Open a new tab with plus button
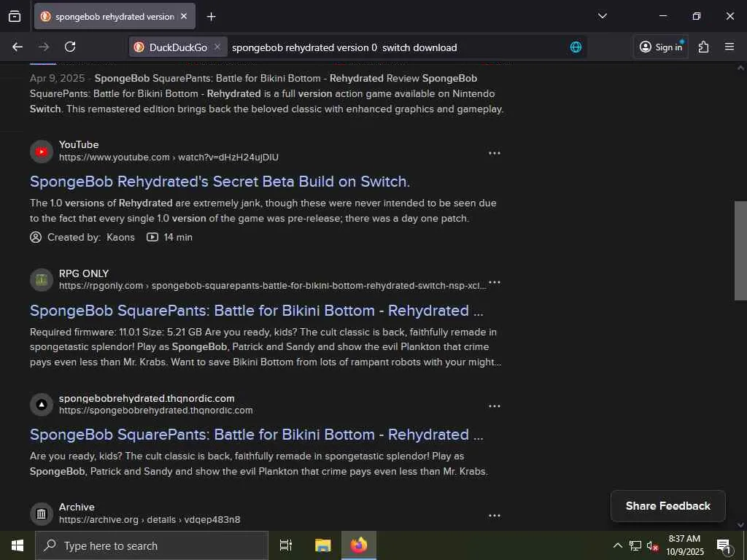This screenshot has width=747, height=560. point(211,17)
